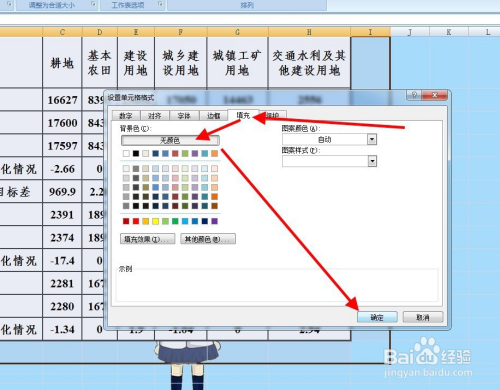Click the 城镇工矿用地 header cell
This screenshot has width=500, height=390.
(237, 62)
